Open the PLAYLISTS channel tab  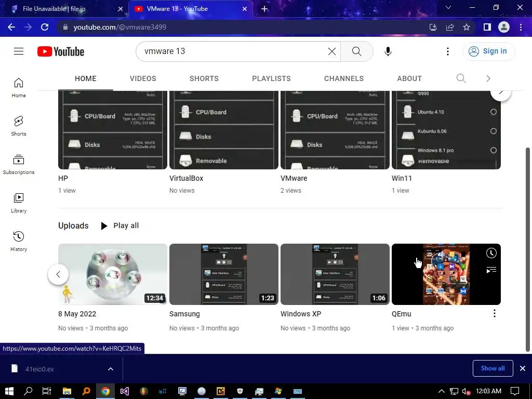coord(271,78)
